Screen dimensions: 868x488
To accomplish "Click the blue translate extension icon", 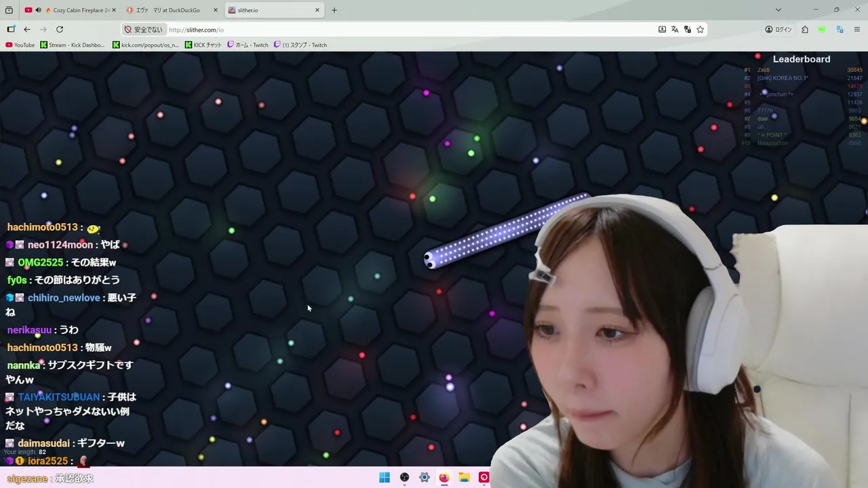I will (840, 29).
